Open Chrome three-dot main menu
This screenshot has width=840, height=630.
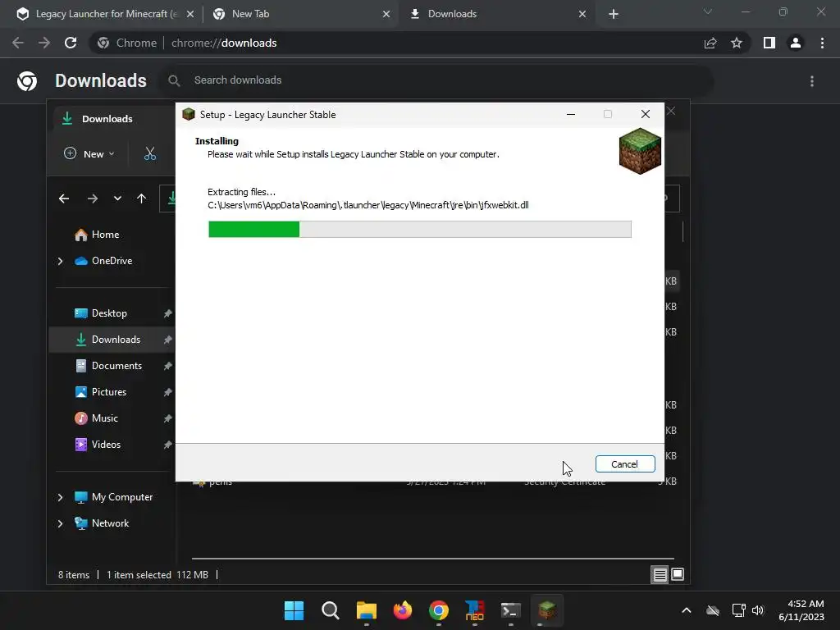coord(822,43)
